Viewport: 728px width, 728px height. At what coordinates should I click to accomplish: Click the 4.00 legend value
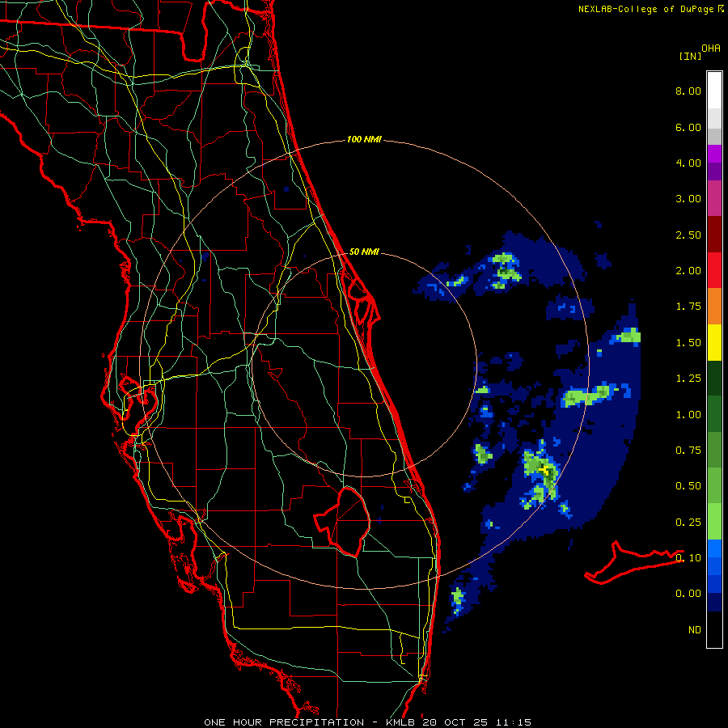[688, 163]
